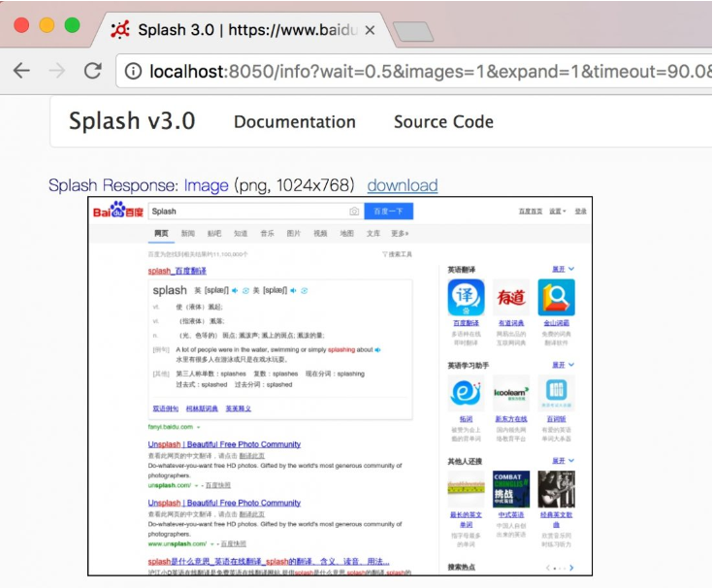Expand the 英语翻译 section with 展开
Image resolution: width=713 pixels, height=588 pixels.
click(563, 269)
